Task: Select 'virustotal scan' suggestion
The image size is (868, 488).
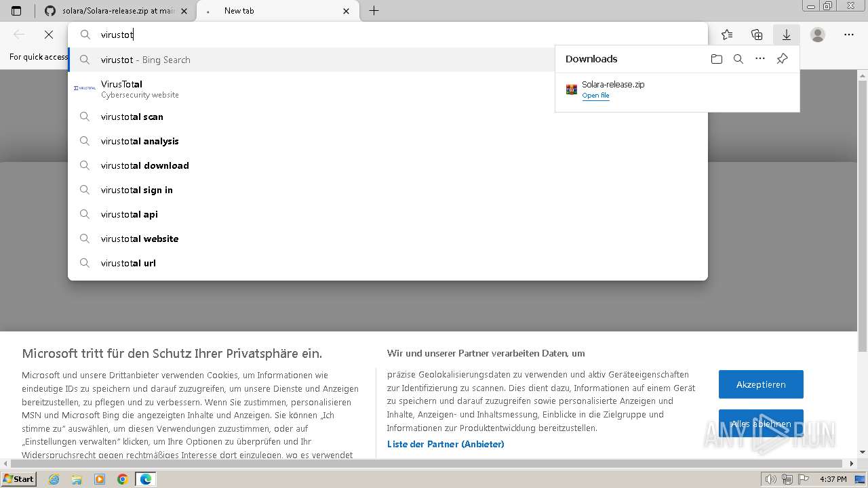Action: click(388, 117)
